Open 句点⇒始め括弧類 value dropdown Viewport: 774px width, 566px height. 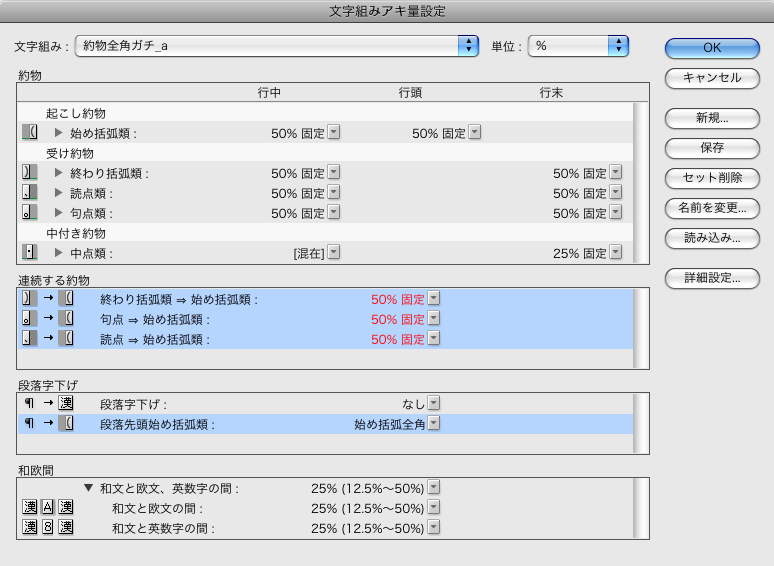(x=434, y=318)
